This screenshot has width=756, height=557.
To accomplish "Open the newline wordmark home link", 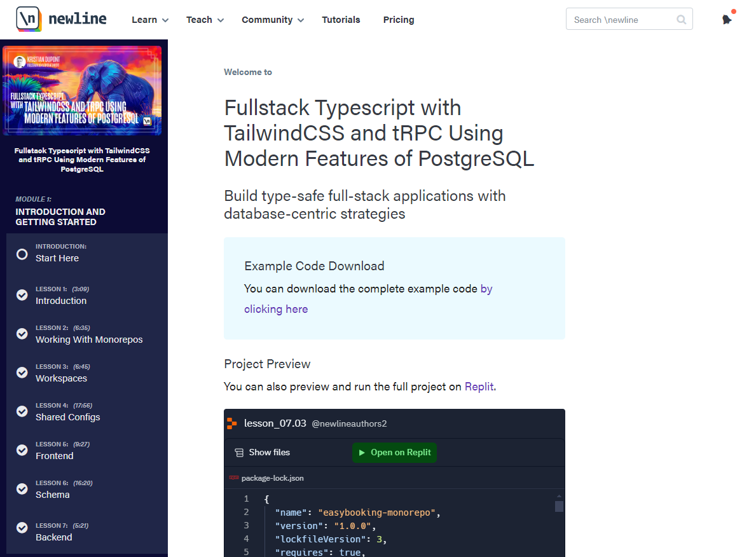I will click(x=78, y=19).
